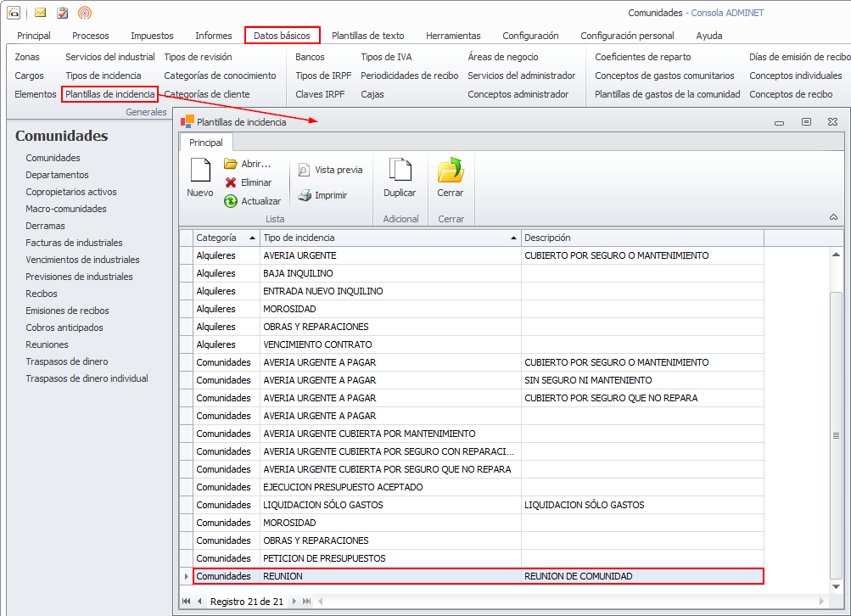Open the Informes menu tab
The image size is (851, 616).
(x=214, y=36)
